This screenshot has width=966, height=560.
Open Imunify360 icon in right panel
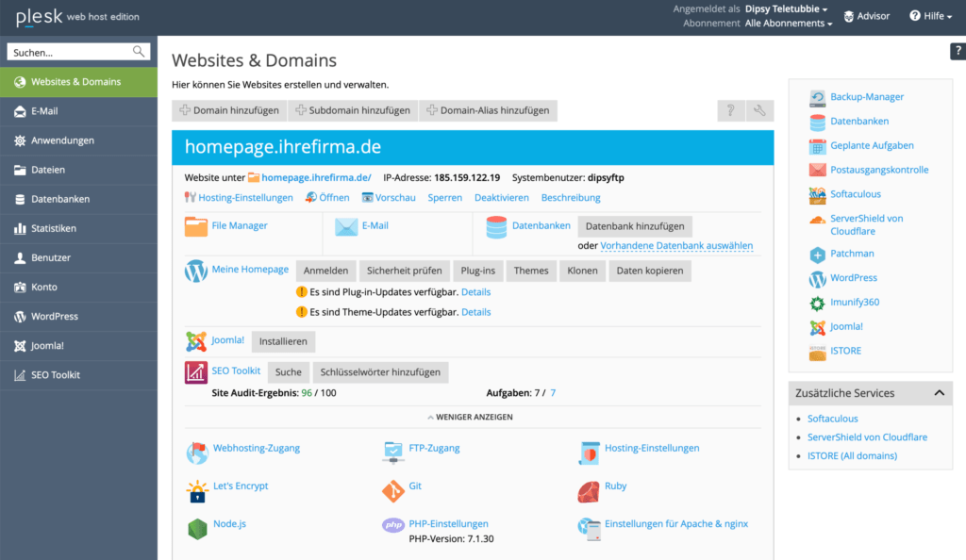click(x=817, y=303)
